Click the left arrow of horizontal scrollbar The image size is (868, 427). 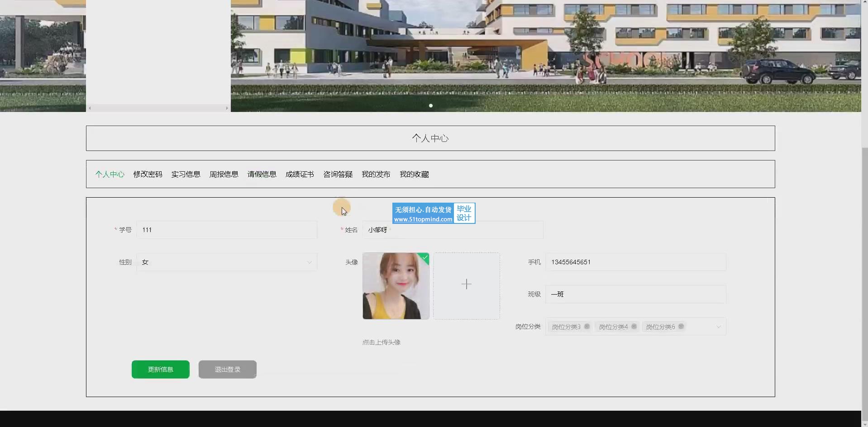tap(90, 108)
